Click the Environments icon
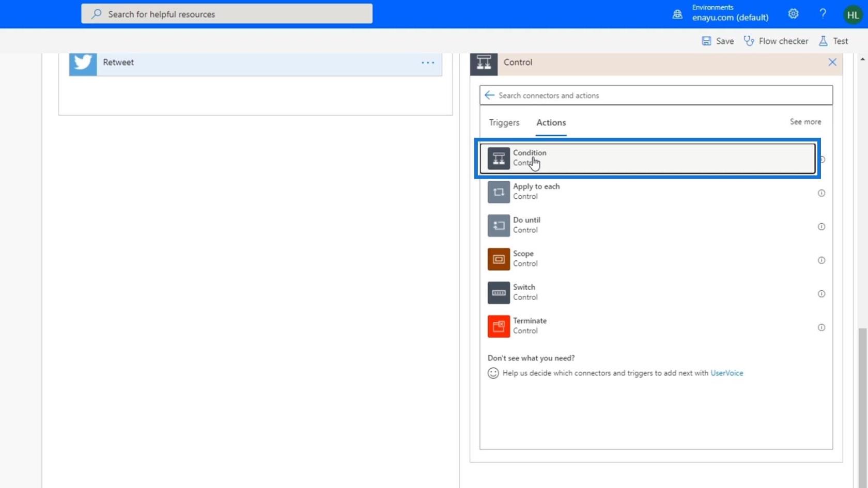The image size is (868, 488). point(677,14)
